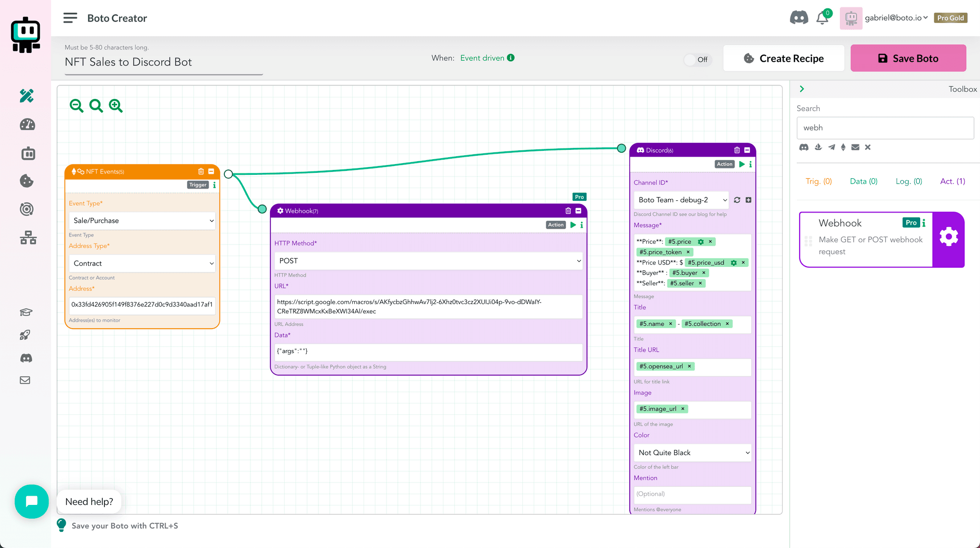
Task: Show info for Webhook action
Action: click(x=582, y=225)
